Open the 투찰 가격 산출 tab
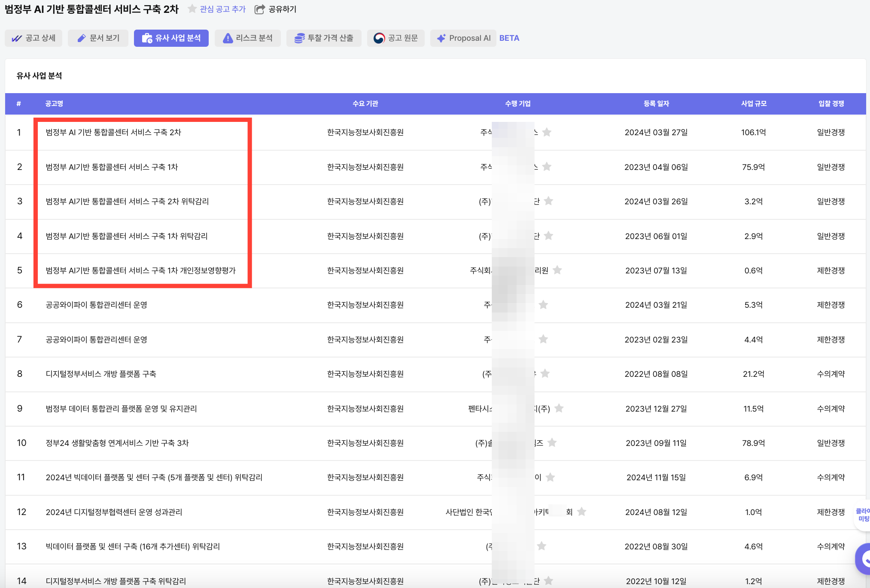Viewport: 870px width, 588px height. pyautogui.click(x=324, y=38)
